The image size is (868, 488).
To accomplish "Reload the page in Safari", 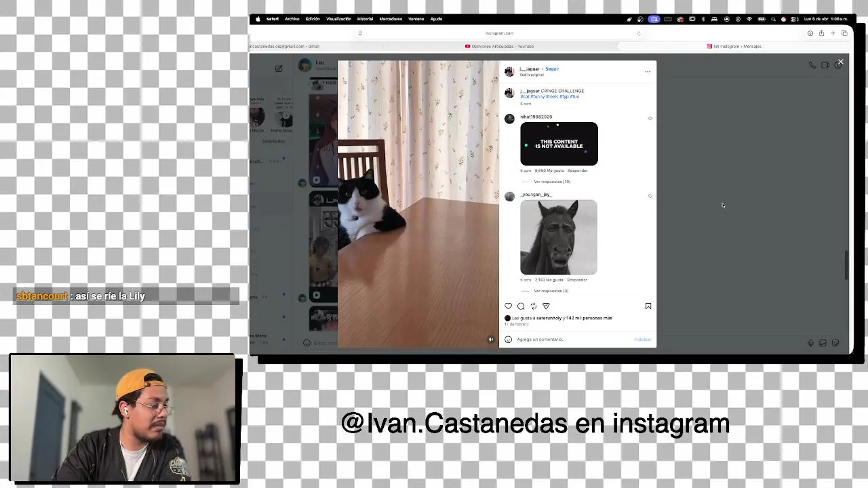I will [638, 33].
